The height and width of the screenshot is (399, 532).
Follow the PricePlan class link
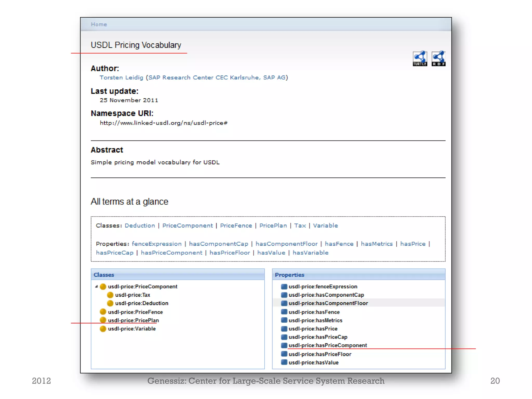(x=273, y=225)
